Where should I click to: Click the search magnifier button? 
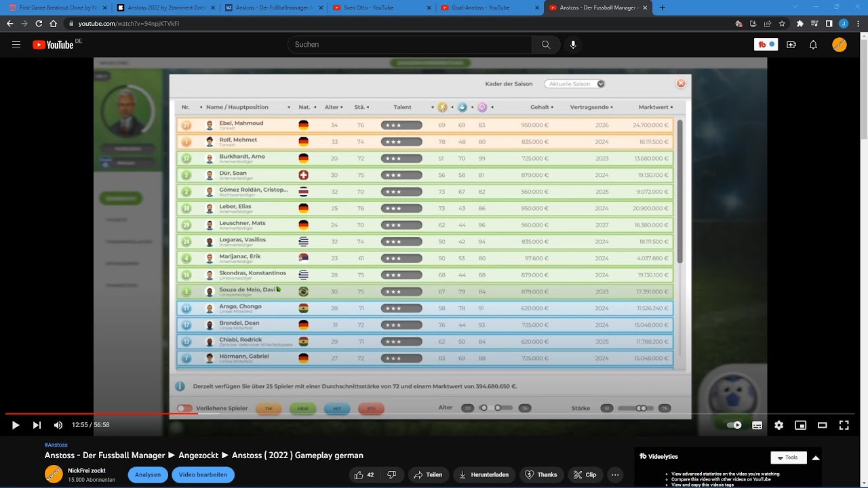546,45
